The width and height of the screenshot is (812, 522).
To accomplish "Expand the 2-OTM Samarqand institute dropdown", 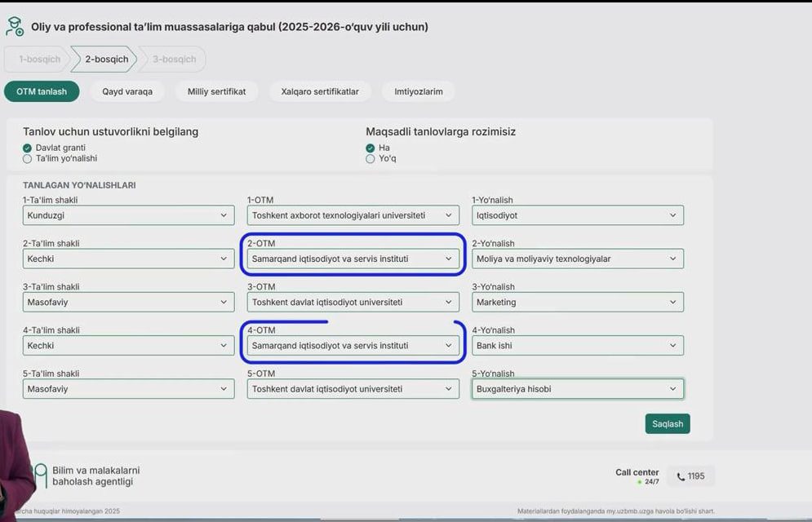I will pyautogui.click(x=353, y=259).
